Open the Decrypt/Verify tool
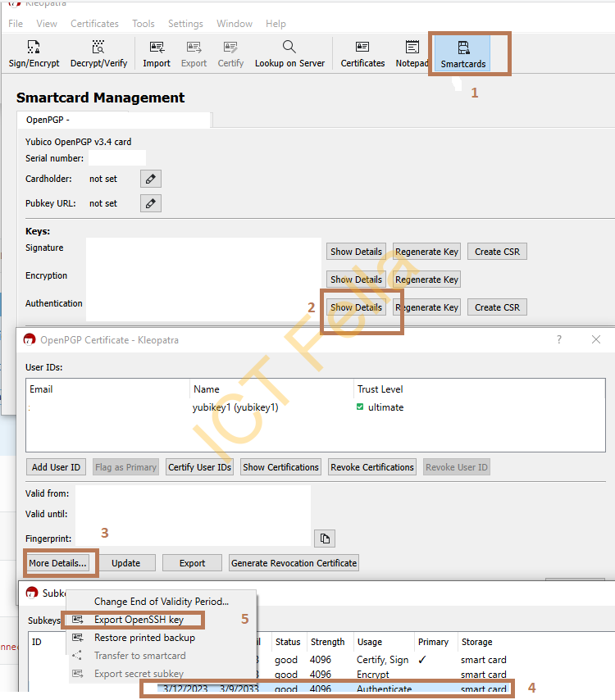615x700 pixels. (x=98, y=53)
